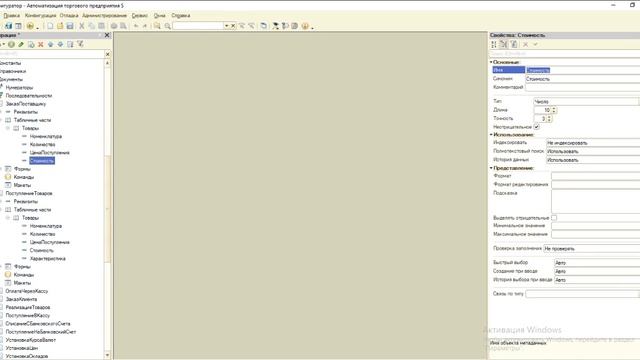Open the Справка menu
The height and width of the screenshot is (360, 640).
180,16
